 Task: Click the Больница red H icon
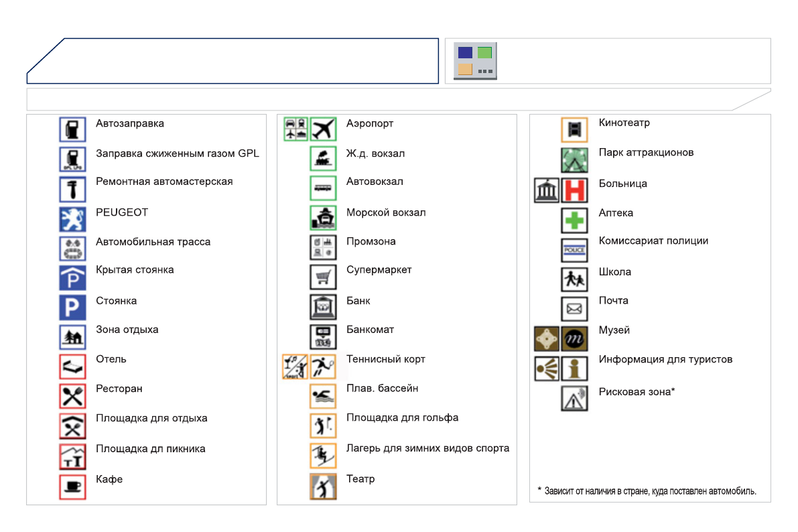574,190
